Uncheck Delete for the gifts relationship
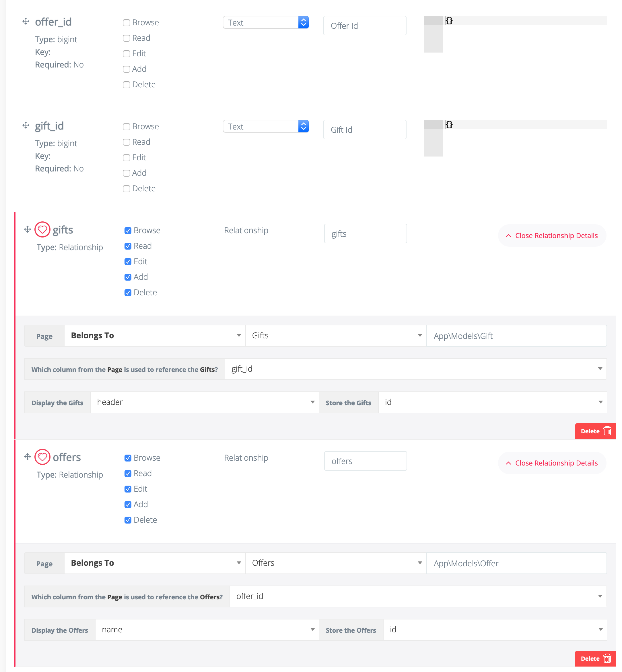 tap(128, 292)
